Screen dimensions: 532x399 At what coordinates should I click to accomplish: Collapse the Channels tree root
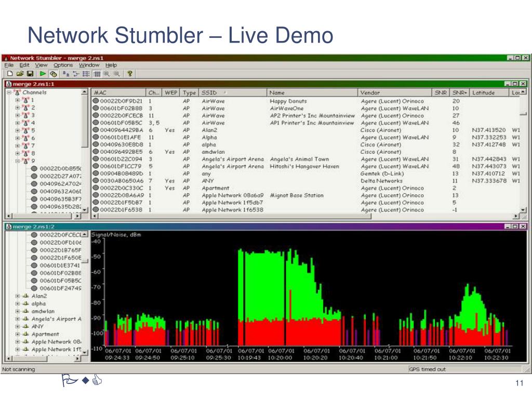point(9,92)
